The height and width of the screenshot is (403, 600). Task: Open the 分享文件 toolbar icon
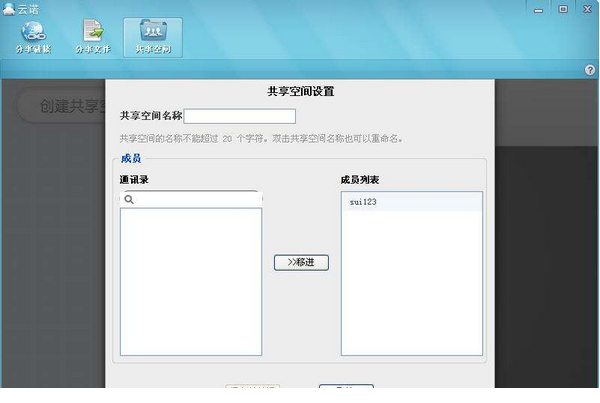coord(93,38)
